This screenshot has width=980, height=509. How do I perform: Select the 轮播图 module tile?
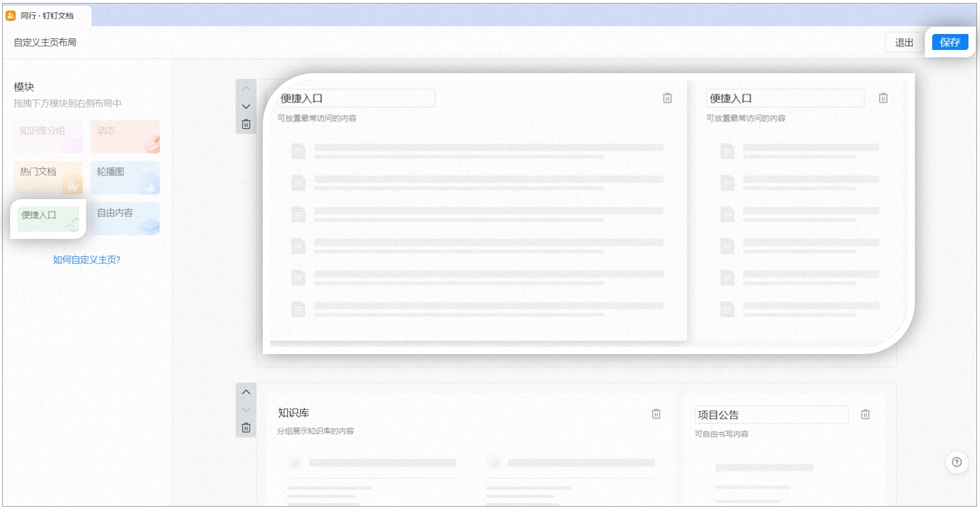tap(125, 177)
